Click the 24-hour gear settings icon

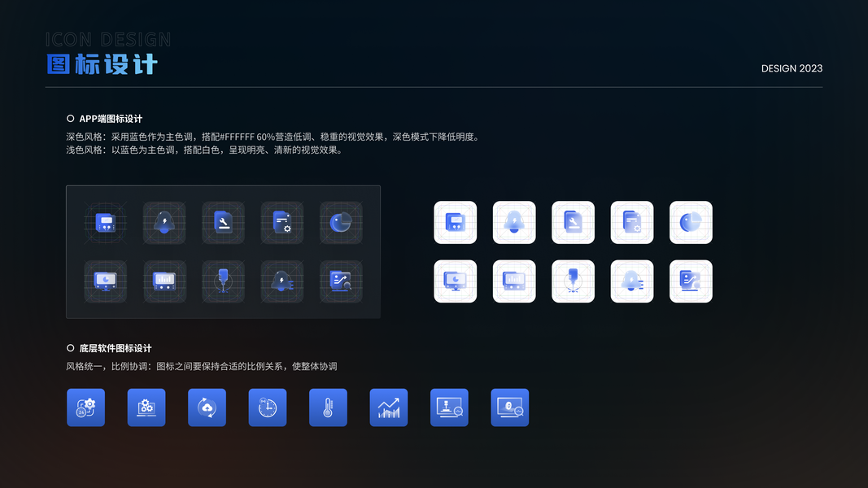coord(85,407)
